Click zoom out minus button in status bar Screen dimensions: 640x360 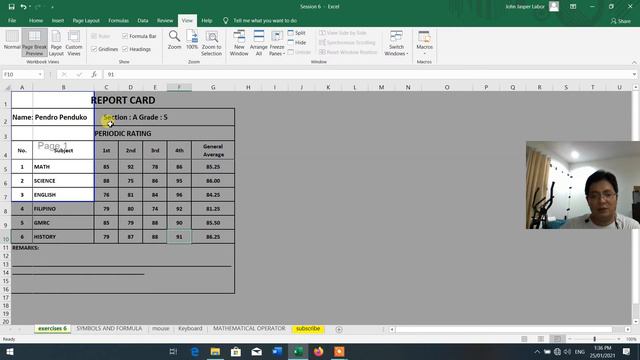click(x=570, y=339)
